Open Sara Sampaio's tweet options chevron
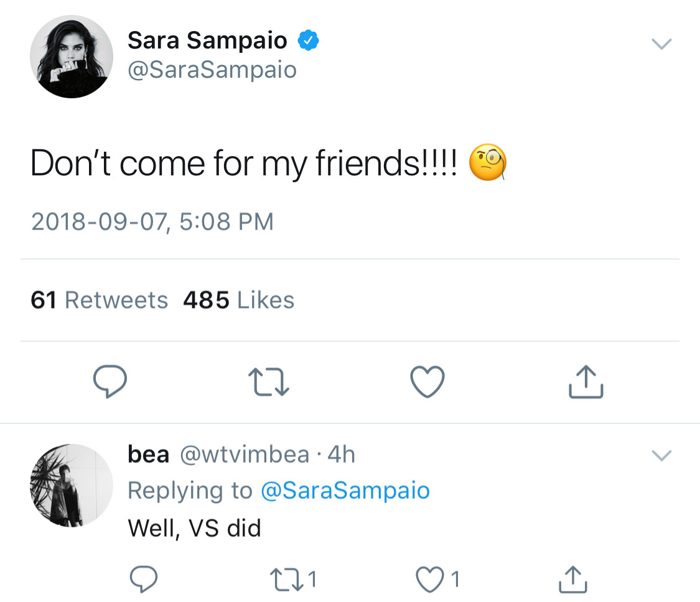Viewport: 700px width, 602px height. tap(661, 44)
